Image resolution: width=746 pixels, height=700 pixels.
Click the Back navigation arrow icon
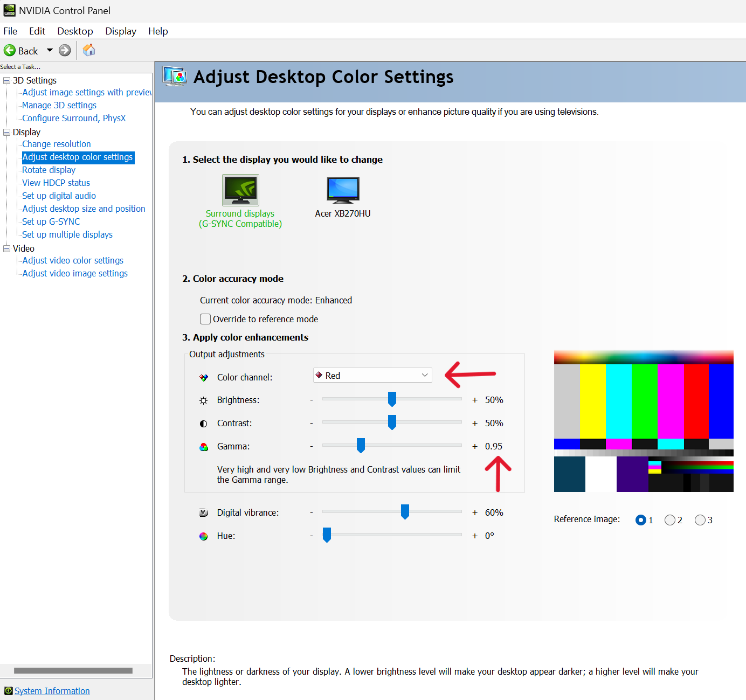(10, 50)
